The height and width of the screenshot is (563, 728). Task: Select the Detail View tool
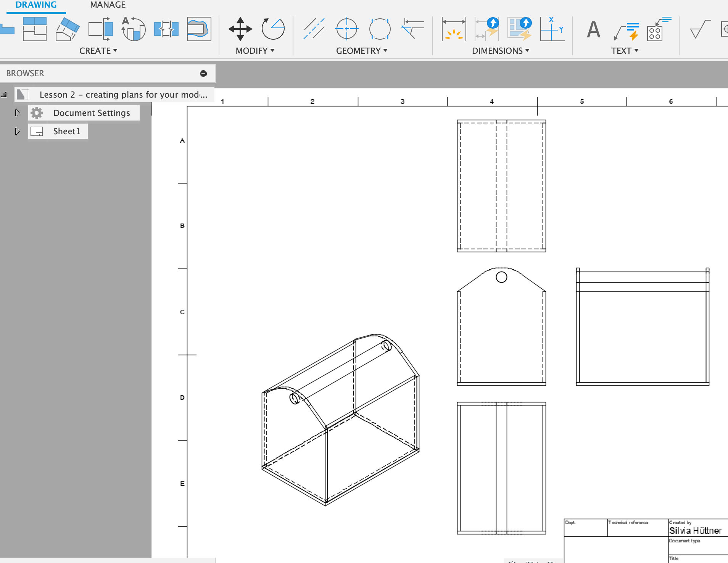tap(134, 29)
